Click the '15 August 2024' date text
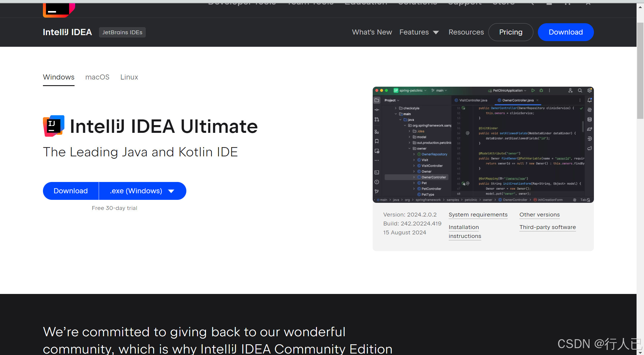The height and width of the screenshot is (355, 644). pos(405,233)
